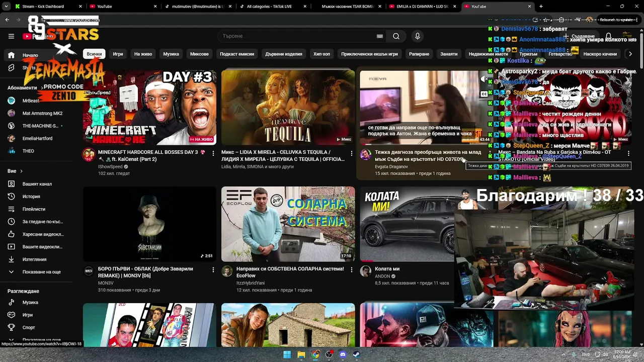Open File Explorer from the taskbar

tap(301, 354)
